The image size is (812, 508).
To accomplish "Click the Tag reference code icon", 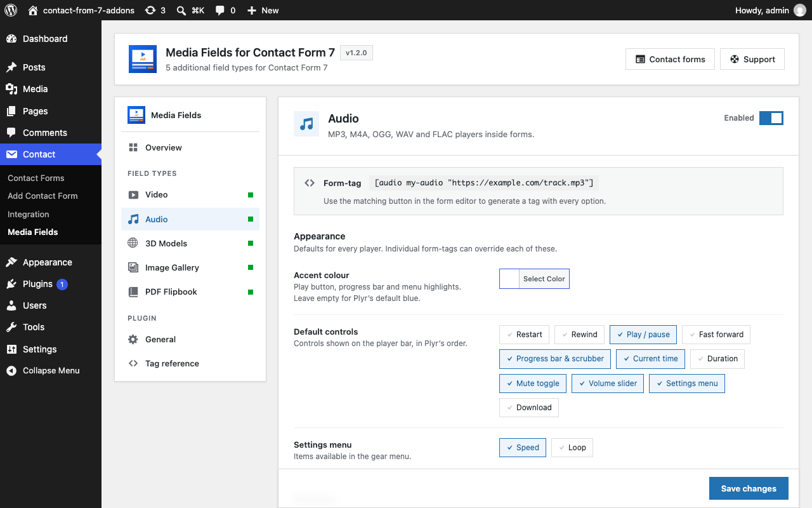I will click(x=133, y=363).
